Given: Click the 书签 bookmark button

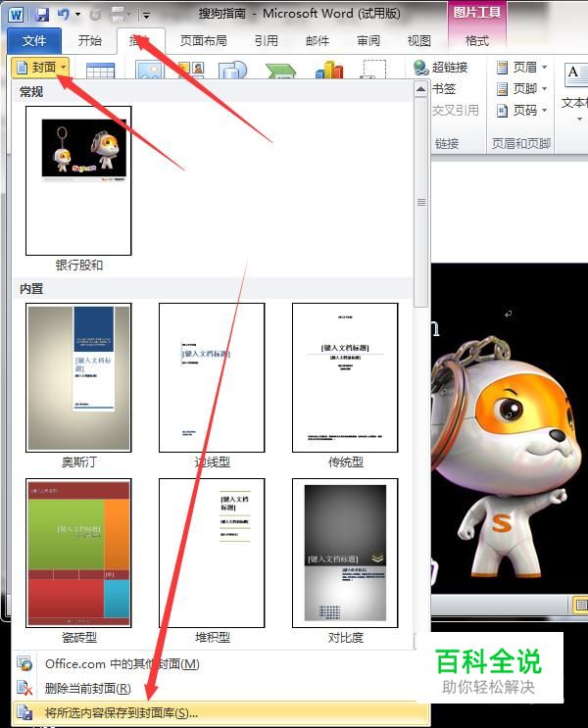Looking at the screenshot, I should pyautogui.click(x=444, y=89).
